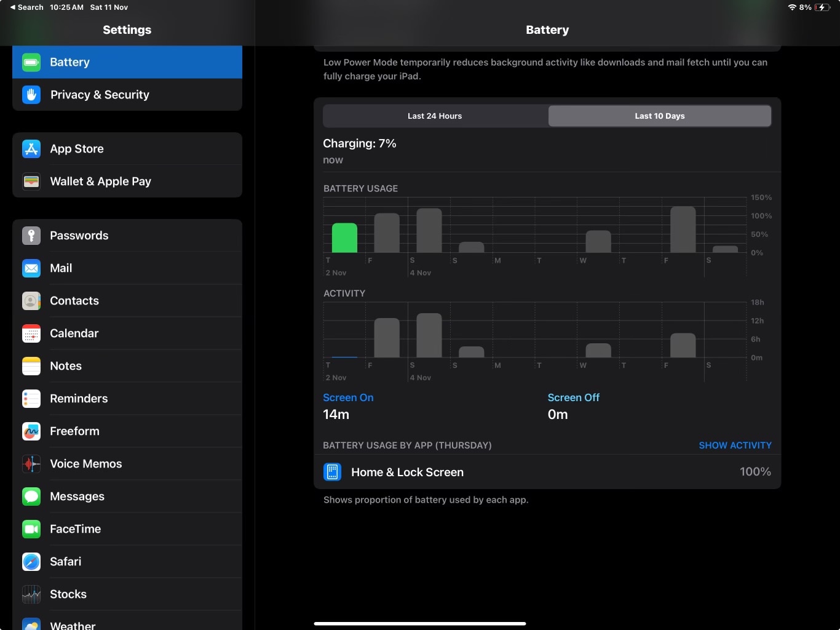Open Messages settings row
The width and height of the screenshot is (840, 630).
tap(127, 496)
